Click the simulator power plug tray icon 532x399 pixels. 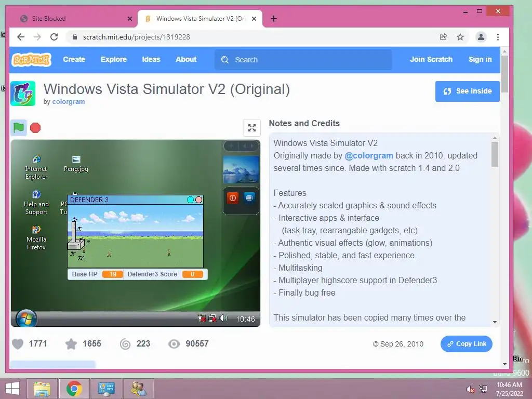[202, 318]
